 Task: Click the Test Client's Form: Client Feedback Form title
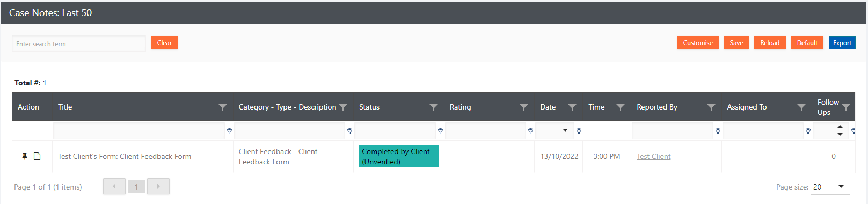point(125,156)
